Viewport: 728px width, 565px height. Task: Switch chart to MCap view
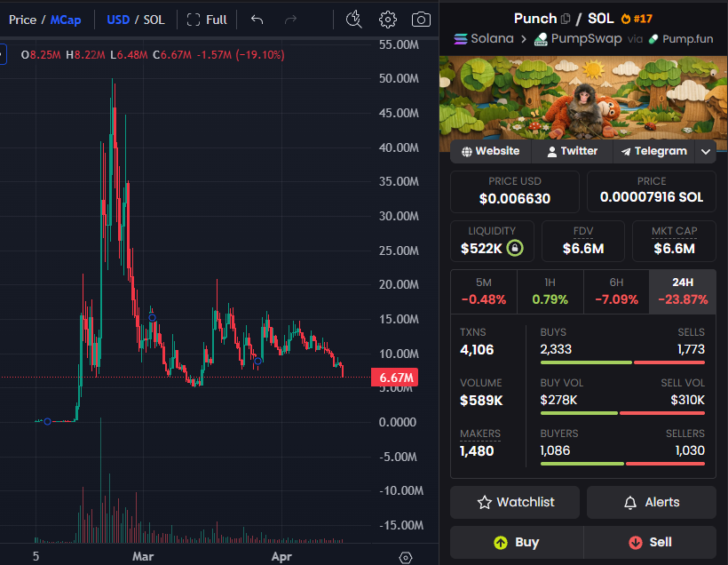click(66, 20)
